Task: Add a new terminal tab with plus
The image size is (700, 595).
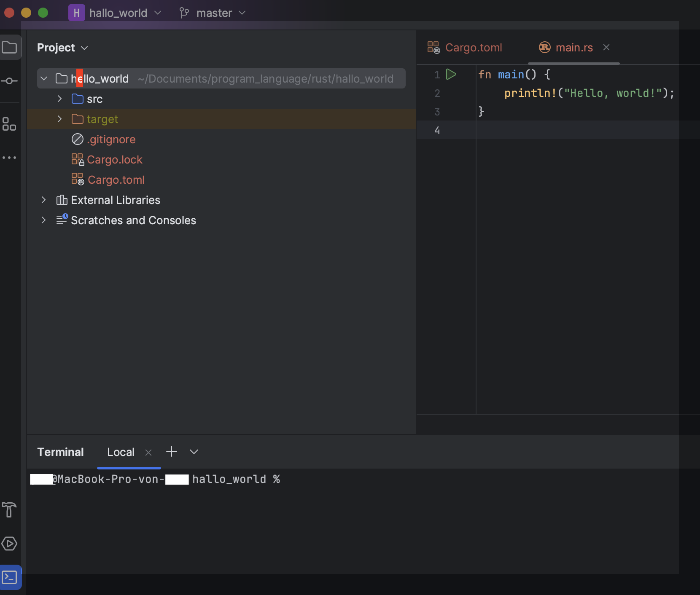Action: [172, 452]
